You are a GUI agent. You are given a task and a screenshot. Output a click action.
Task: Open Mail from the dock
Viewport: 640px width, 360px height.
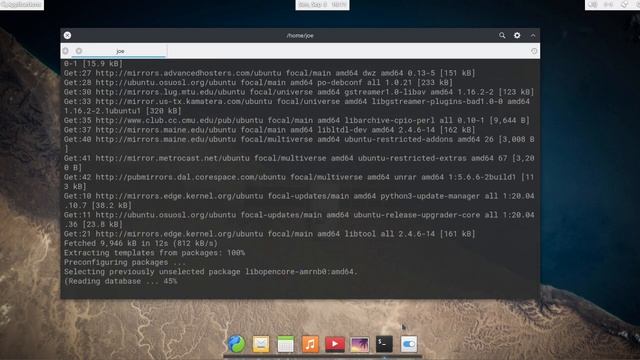(261, 344)
